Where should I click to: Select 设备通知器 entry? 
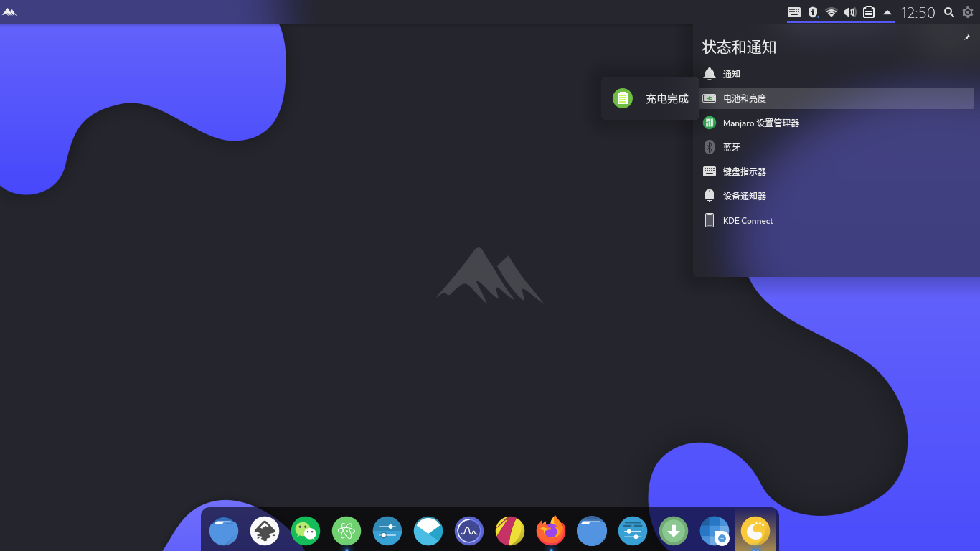coord(837,196)
